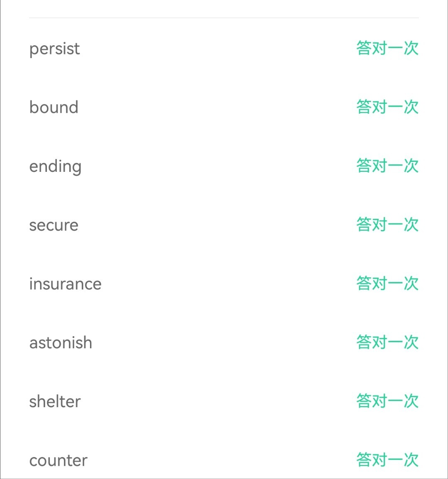The width and height of the screenshot is (448, 479).
Task: Open details for 'secure'
Action: (x=54, y=225)
